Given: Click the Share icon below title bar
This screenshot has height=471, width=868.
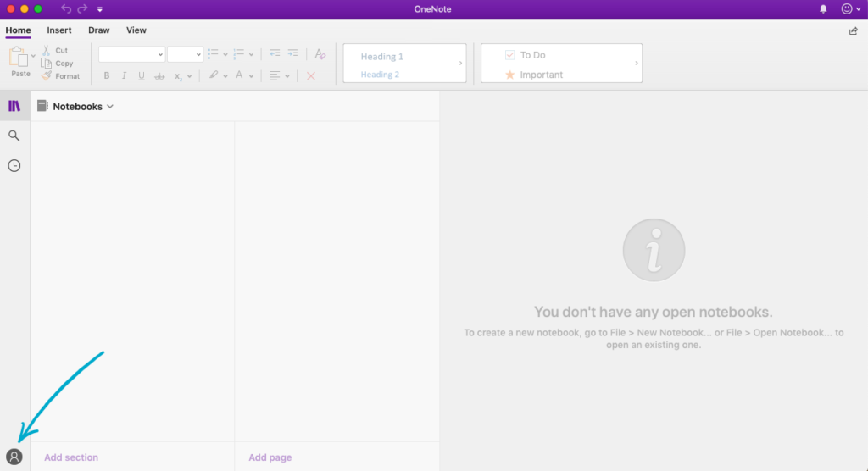Looking at the screenshot, I should [x=853, y=31].
